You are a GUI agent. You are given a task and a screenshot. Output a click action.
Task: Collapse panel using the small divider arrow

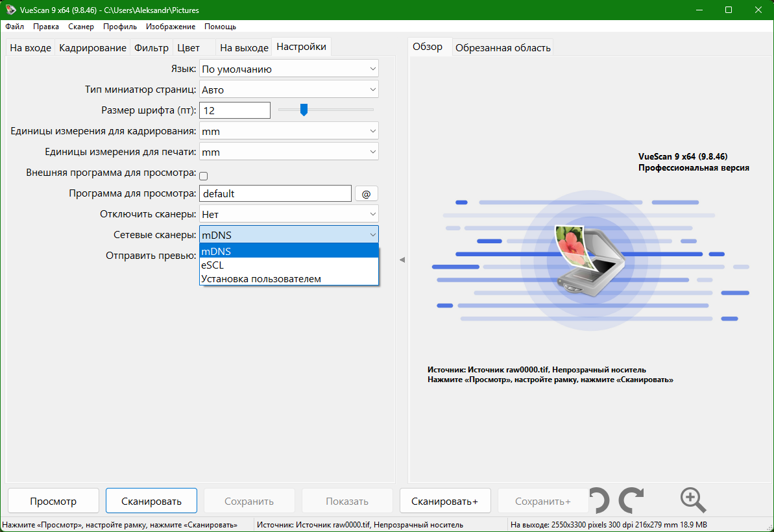[402, 260]
